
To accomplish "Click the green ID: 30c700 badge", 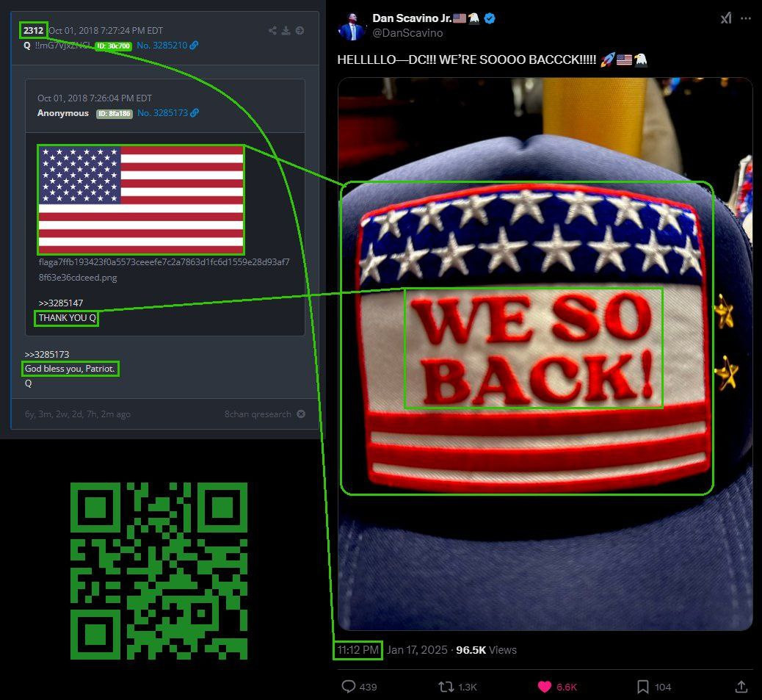I will 113,46.
